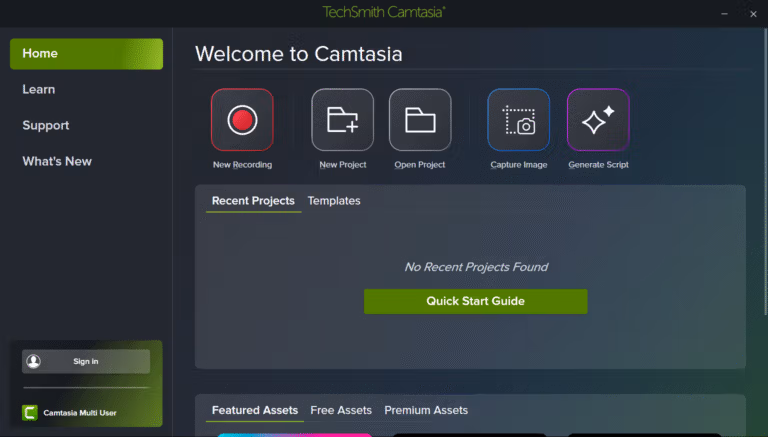The height and width of the screenshot is (437, 768).
Task: Select the Featured Assets tab
Action: coord(255,410)
